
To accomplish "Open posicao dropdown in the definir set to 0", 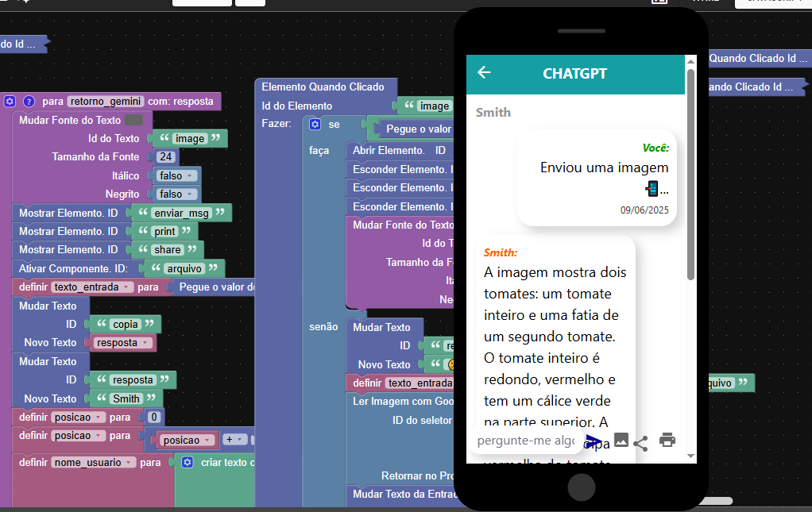I will click(78, 418).
